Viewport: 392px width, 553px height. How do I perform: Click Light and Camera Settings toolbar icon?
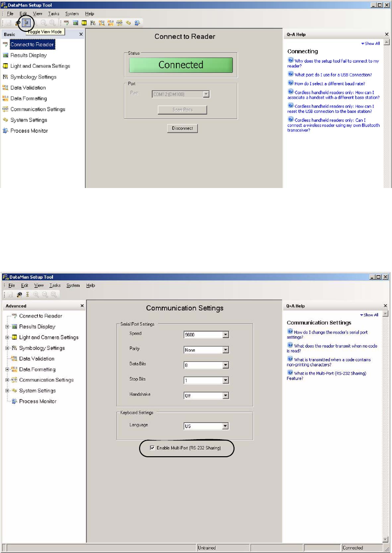(x=84, y=23)
